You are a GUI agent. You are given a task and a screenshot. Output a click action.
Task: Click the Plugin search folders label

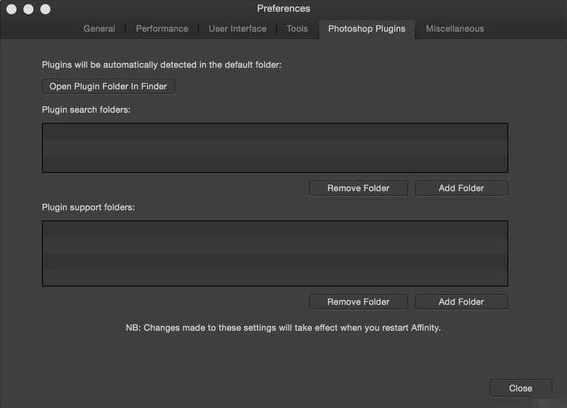[x=86, y=110]
